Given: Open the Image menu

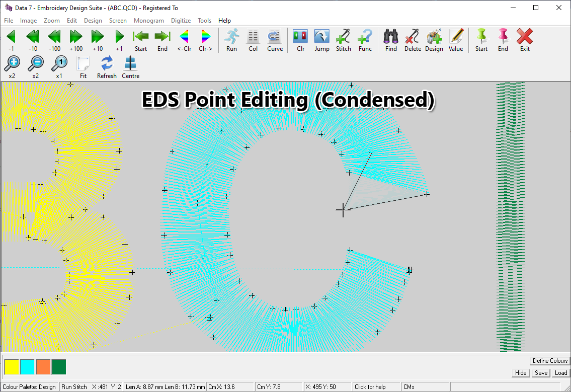Looking at the screenshot, I should 28,21.
